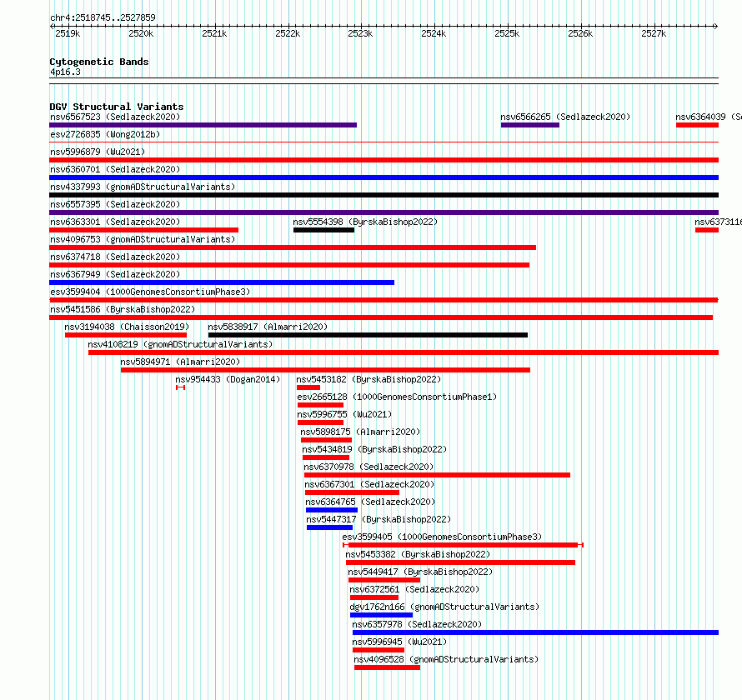This screenshot has width=742, height=700.
Task: Click the nsv4096753 gnomAD variant label
Action: (143, 239)
